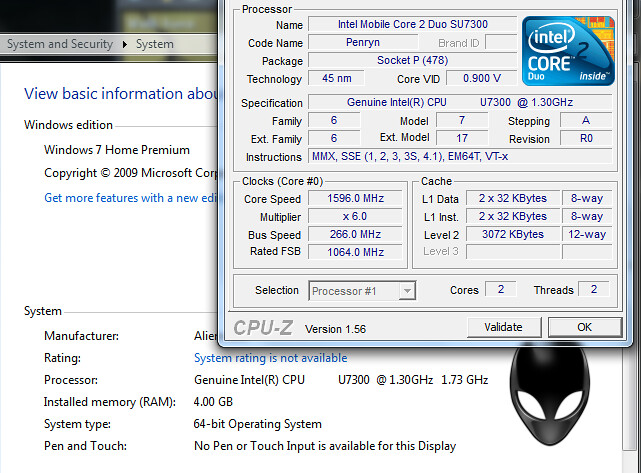
Task: Click the Rated FSB value 1064.0 MHz
Action: pyautogui.click(x=355, y=252)
